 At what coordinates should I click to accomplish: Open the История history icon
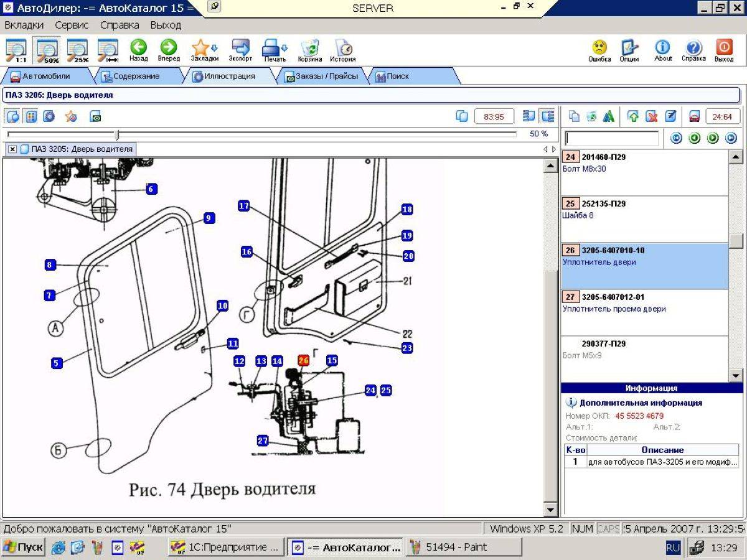tap(343, 50)
